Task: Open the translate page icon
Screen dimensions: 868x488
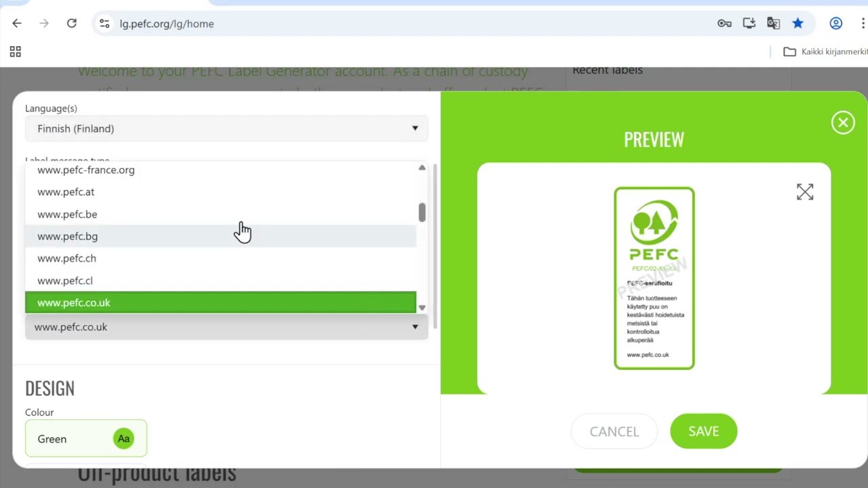Action: tap(773, 24)
